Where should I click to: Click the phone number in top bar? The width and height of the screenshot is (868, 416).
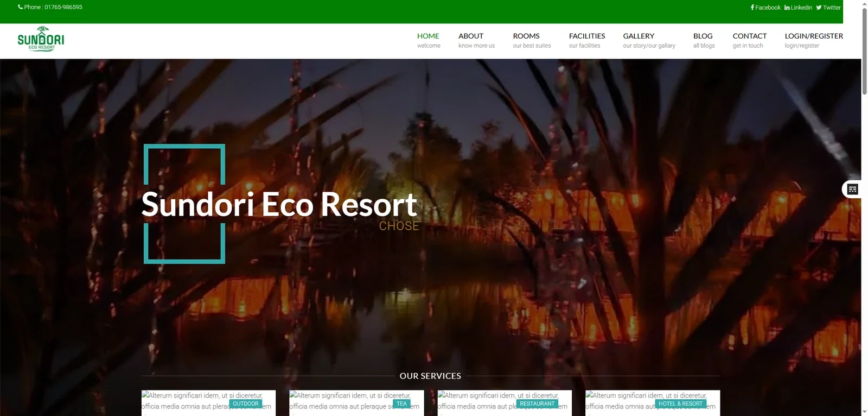pos(50,7)
